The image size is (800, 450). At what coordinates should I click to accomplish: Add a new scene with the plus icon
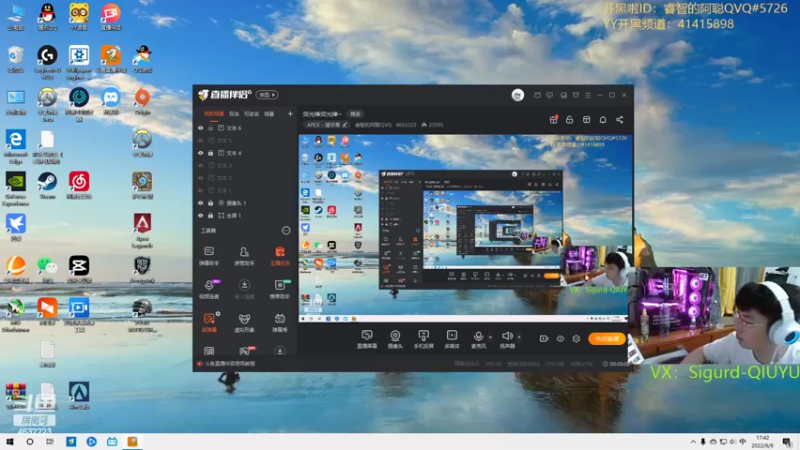pos(290,114)
